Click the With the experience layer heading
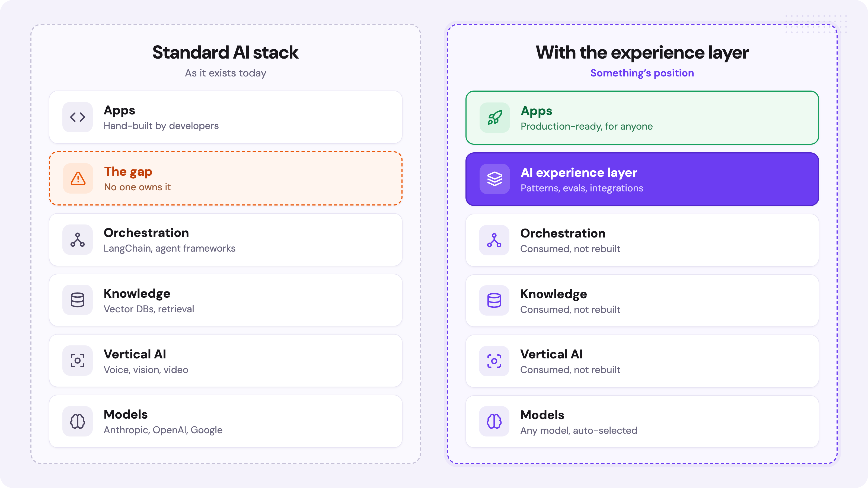This screenshot has width=868, height=488. tap(642, 53)
